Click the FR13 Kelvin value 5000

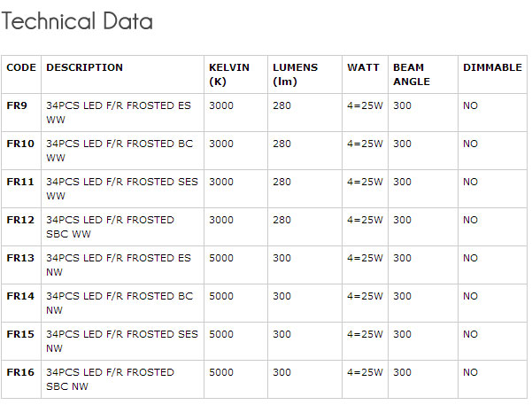click(x=221, y=258)
